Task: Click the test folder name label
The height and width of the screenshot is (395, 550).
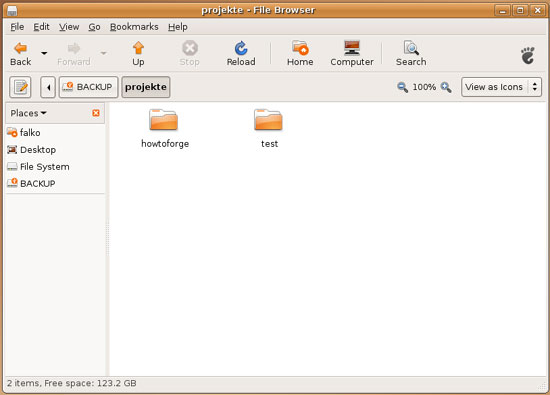Action: point(269,143)
